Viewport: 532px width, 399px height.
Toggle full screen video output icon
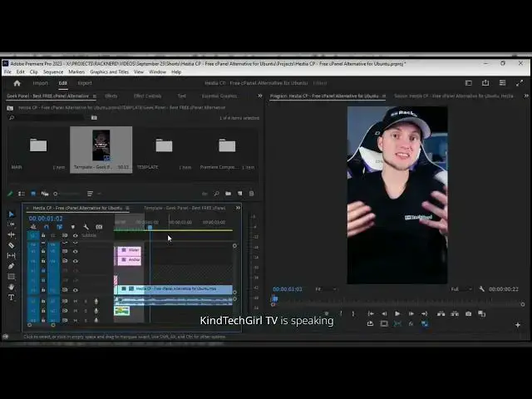520,83
